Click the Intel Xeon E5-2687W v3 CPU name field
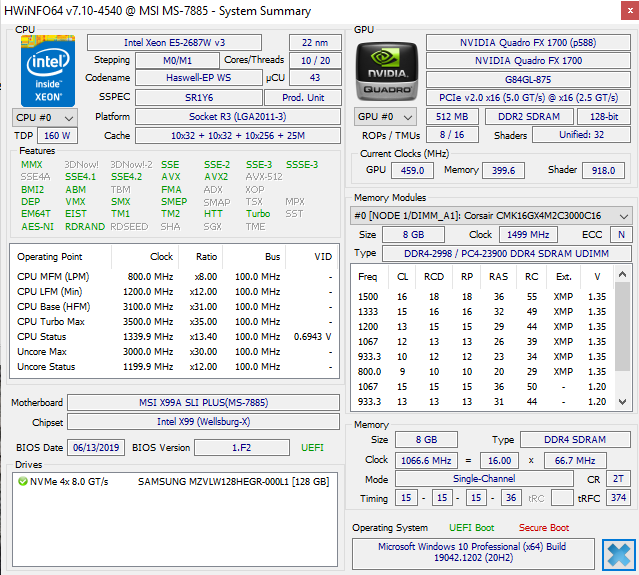 [174, 42]
